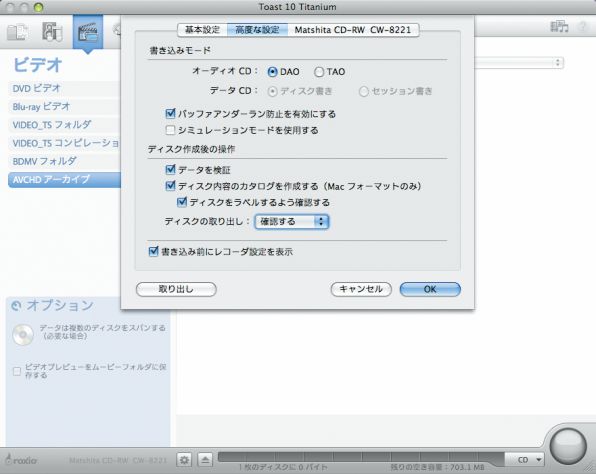Select the Video category clapperboard icon
596x474 pixels.
pos(88,32)
